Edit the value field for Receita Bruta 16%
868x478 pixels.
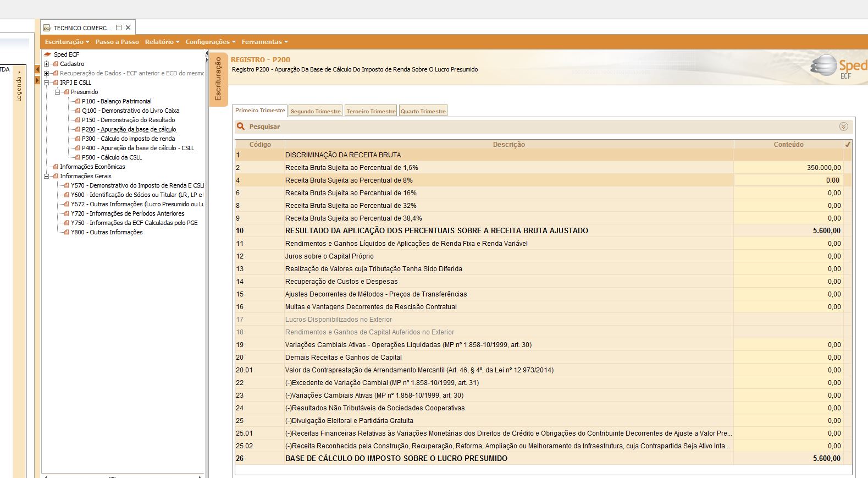click(x=788, y=193)
